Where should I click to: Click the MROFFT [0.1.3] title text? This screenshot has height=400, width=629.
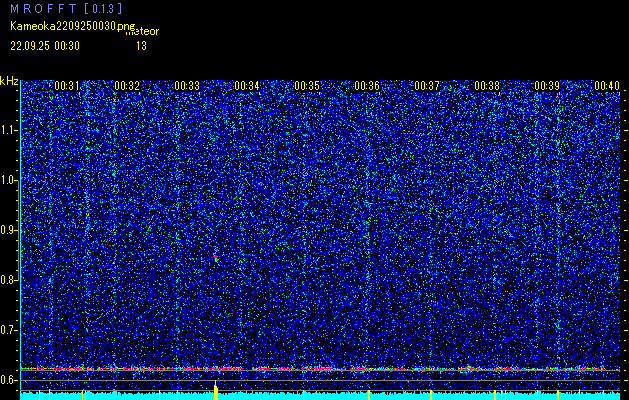(66, 9)
